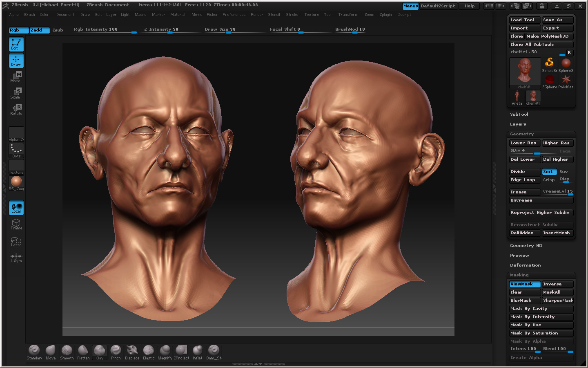588x368 pixels.
Task: Expand the Preview section
Action: 519,256
